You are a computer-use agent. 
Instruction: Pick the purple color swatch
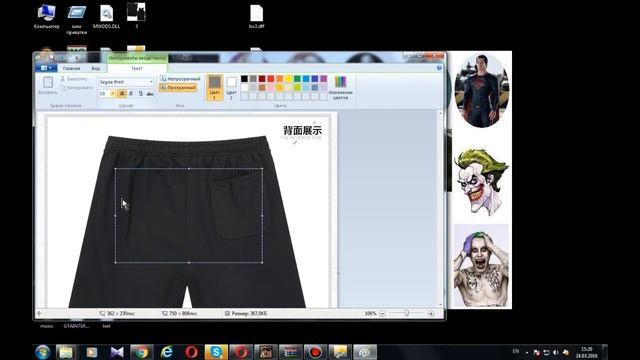pyautogui.click(x=324, y=78)
